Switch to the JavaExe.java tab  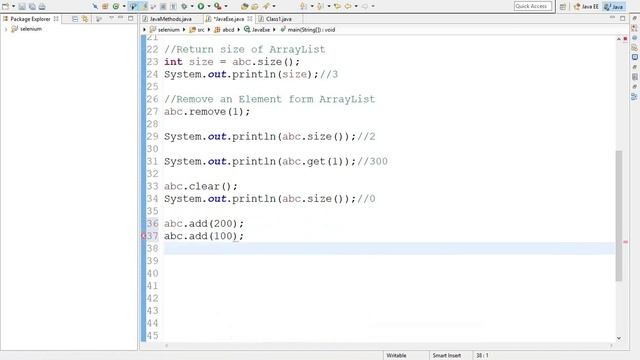coord(229,19)
